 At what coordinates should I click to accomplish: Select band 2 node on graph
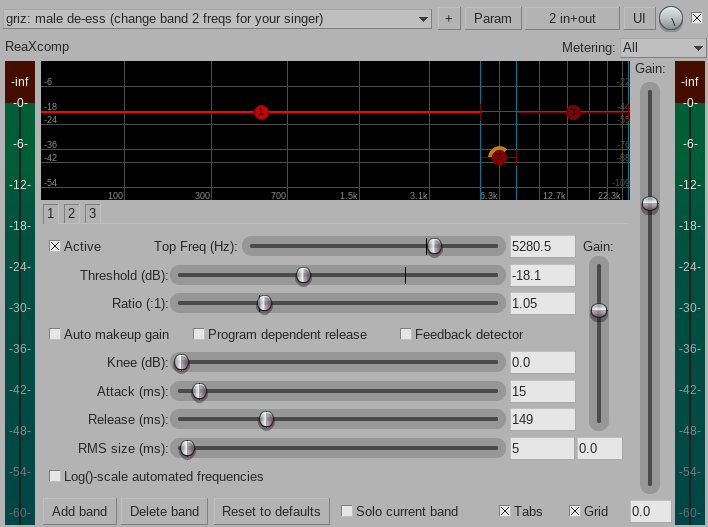(499, 157)
